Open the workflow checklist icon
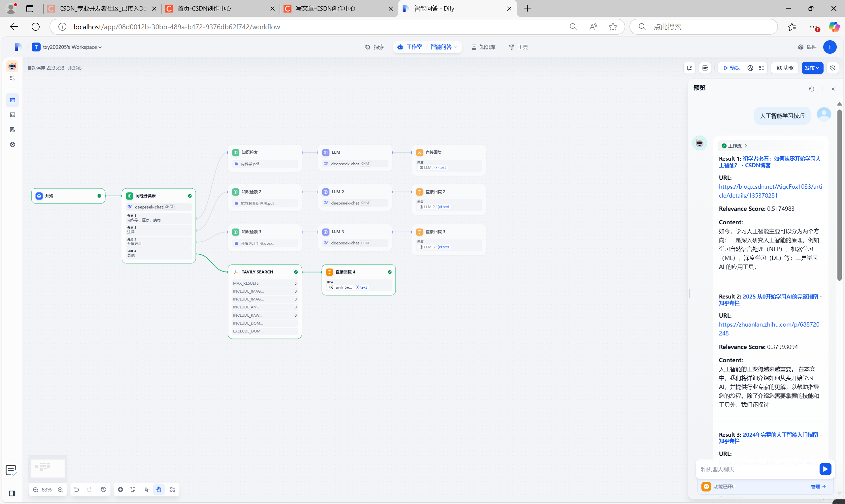 click(x=761, y=68)
